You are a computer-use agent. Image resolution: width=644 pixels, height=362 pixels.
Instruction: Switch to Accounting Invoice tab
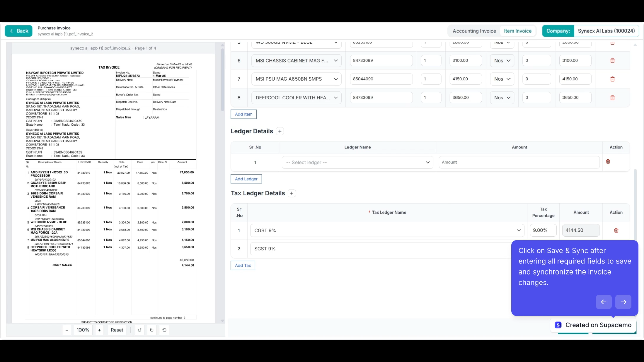click(474, 31)
